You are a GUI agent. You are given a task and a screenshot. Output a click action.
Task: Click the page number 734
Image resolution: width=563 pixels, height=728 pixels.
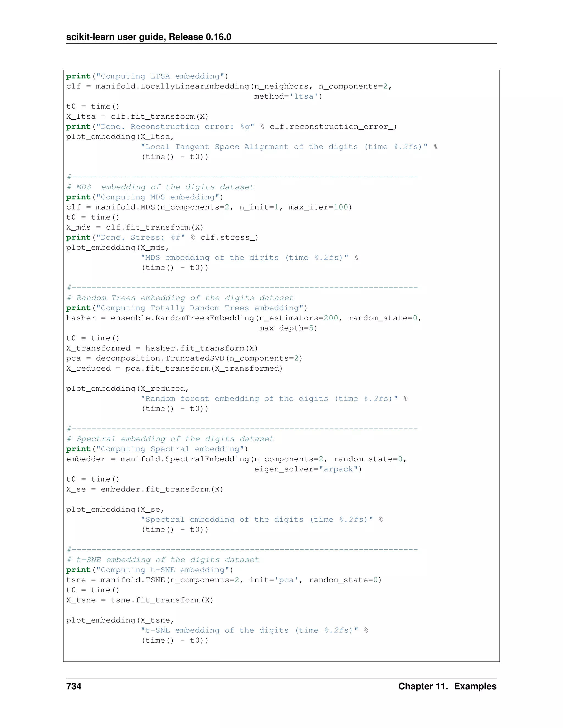(74, 686)
